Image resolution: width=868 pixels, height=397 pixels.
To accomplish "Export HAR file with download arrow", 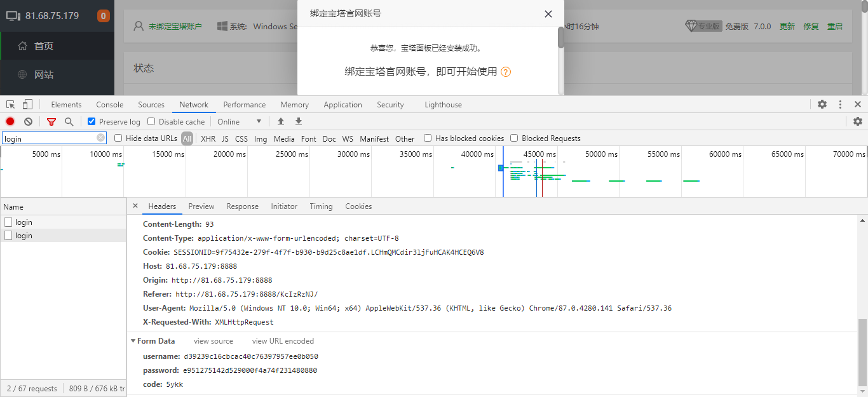I will 298,121.
